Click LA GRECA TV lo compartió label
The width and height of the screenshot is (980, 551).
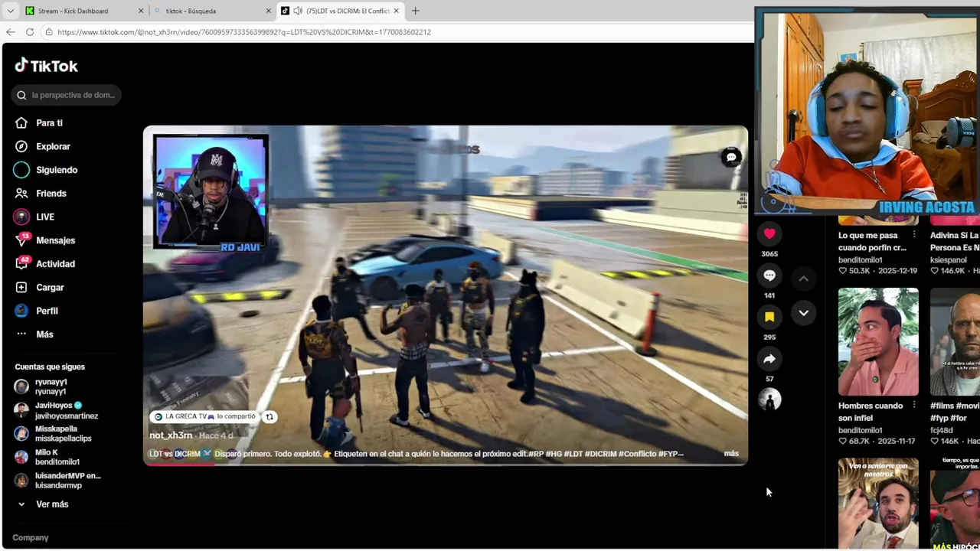204,417
